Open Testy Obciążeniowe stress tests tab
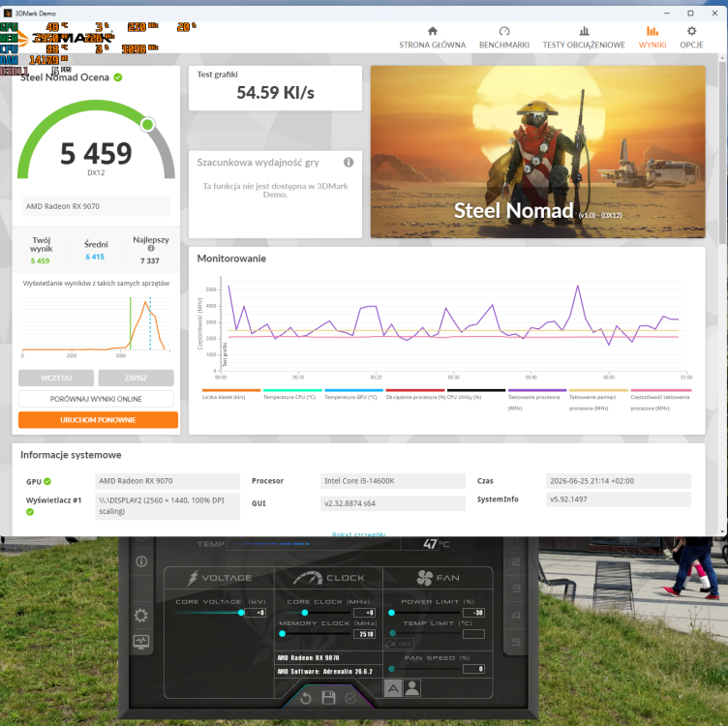This screenshot has height=726, width=728. pos(584,38)
